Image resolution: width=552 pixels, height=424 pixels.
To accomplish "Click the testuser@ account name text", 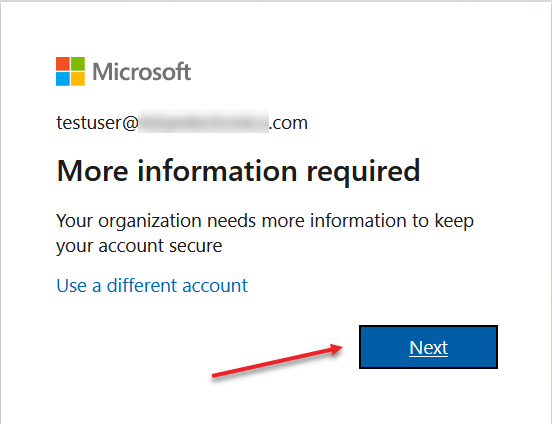I will point(97,123).
